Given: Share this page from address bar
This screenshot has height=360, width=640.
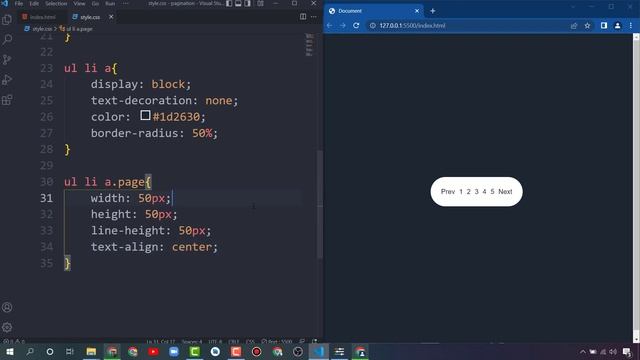Looking at the screenshot, I should (x=574, y=25).
